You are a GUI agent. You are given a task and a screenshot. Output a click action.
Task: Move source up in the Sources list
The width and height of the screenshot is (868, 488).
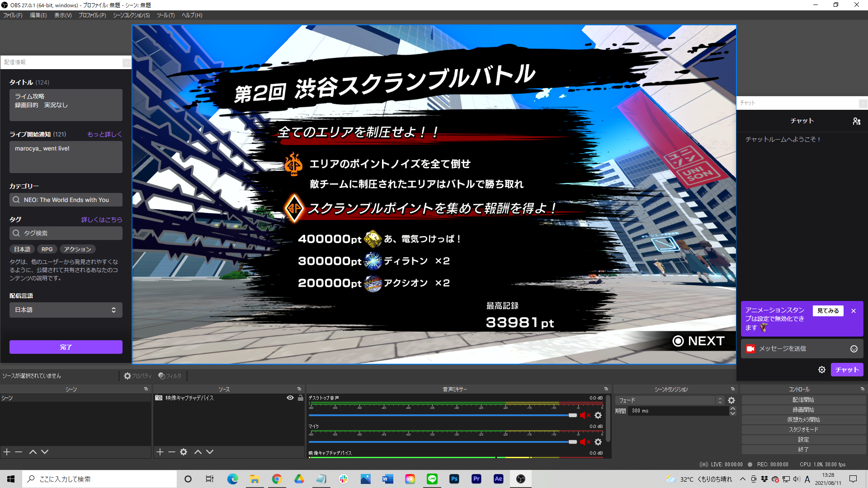(x=198, y=452)
